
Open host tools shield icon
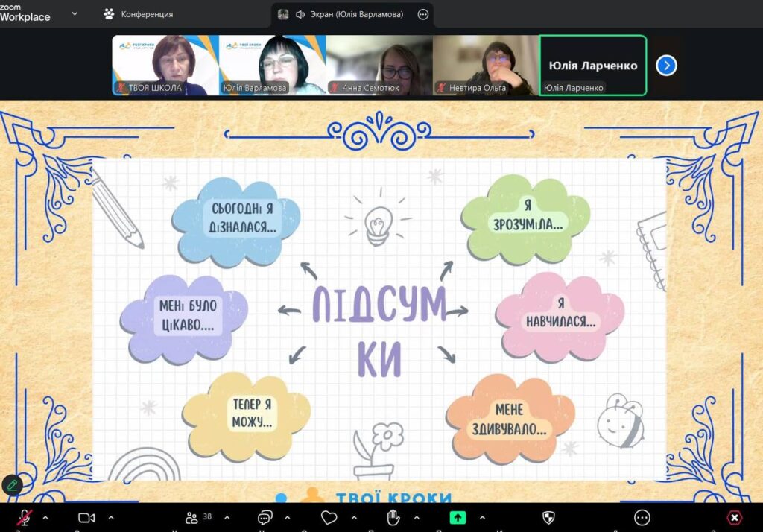pos(548,517)
